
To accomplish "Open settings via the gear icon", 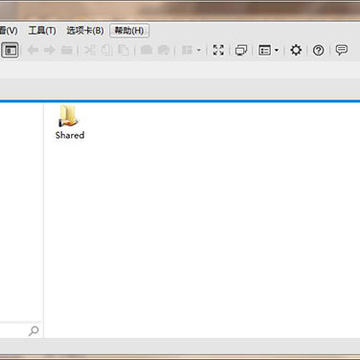I will [x=296, y=50].
